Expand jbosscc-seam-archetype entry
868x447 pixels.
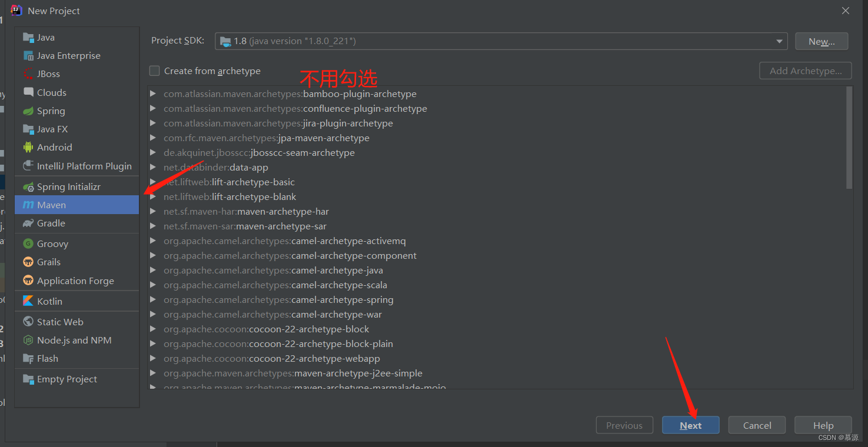[153, 153]
